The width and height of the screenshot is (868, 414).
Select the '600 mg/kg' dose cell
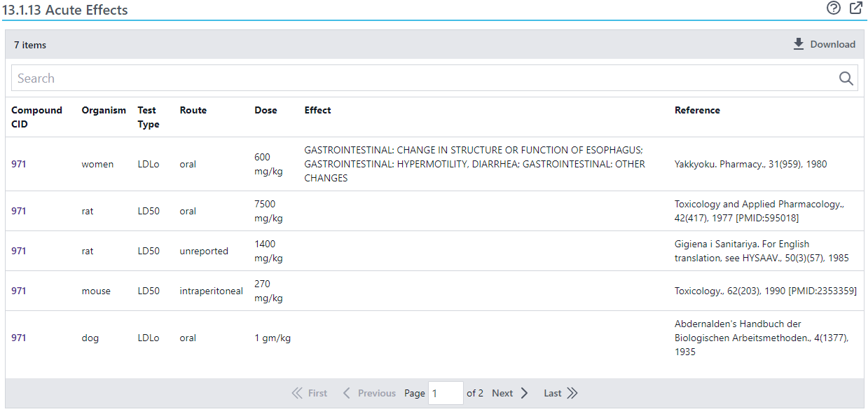[x=268, y=164]
